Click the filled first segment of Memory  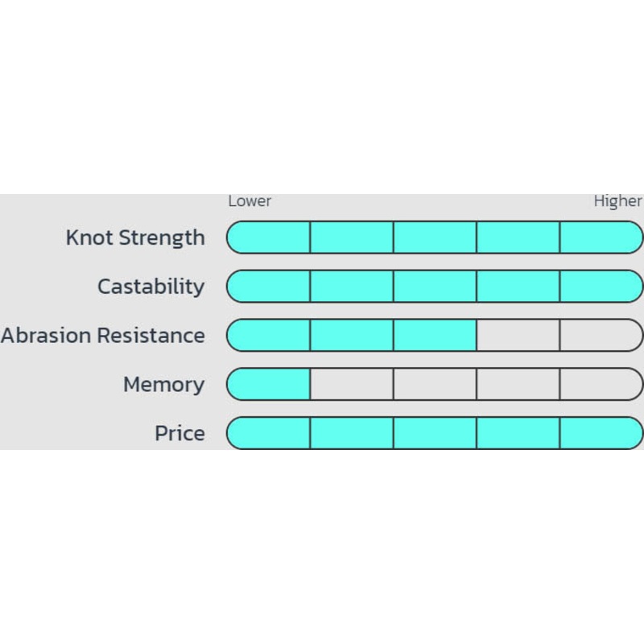(x=269, y=385)
